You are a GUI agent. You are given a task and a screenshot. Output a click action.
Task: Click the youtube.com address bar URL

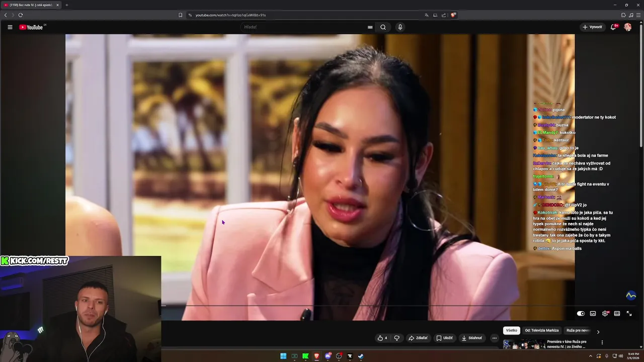(230, 15)
